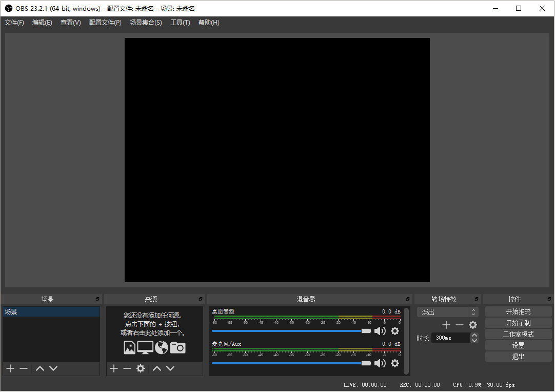
Task: Open 桌面音频 advanced audio settings gear
Action: [x=395, y=331]
